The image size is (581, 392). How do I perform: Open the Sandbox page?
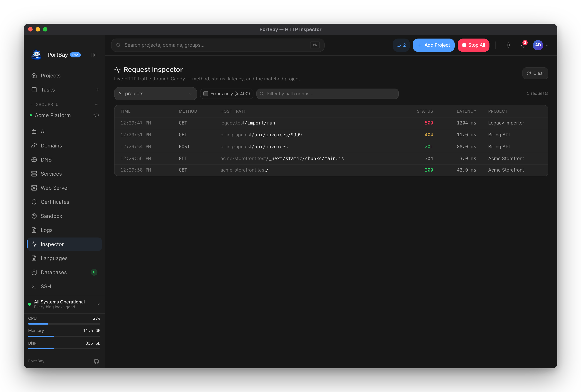click(64, 216)
